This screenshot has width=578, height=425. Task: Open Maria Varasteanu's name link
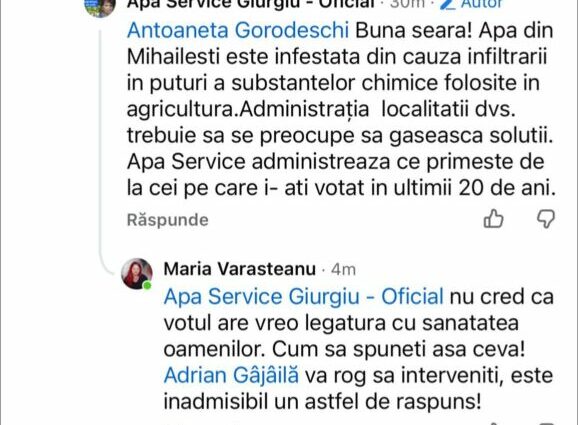coord(240,269)
